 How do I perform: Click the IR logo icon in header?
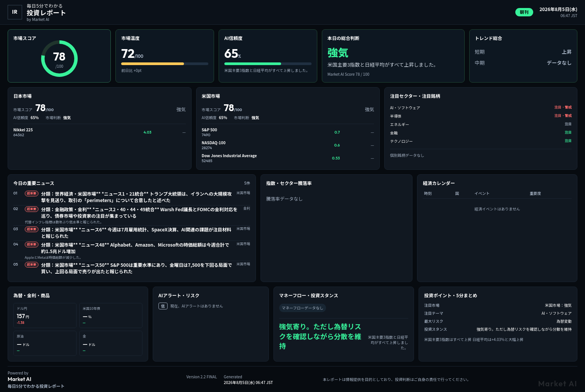(x=15, y=12)
